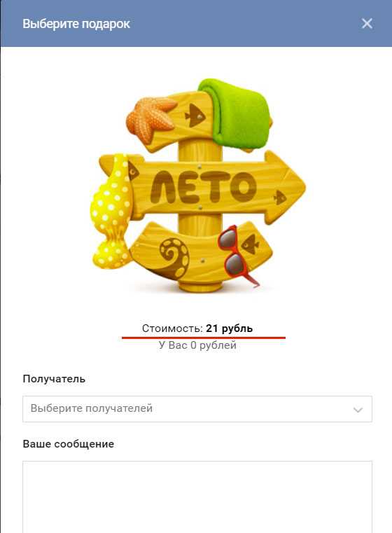Click 'Выберите получателей' placeholder text
This screenshot has height=533, width=392.
click(x=92, y=408)
